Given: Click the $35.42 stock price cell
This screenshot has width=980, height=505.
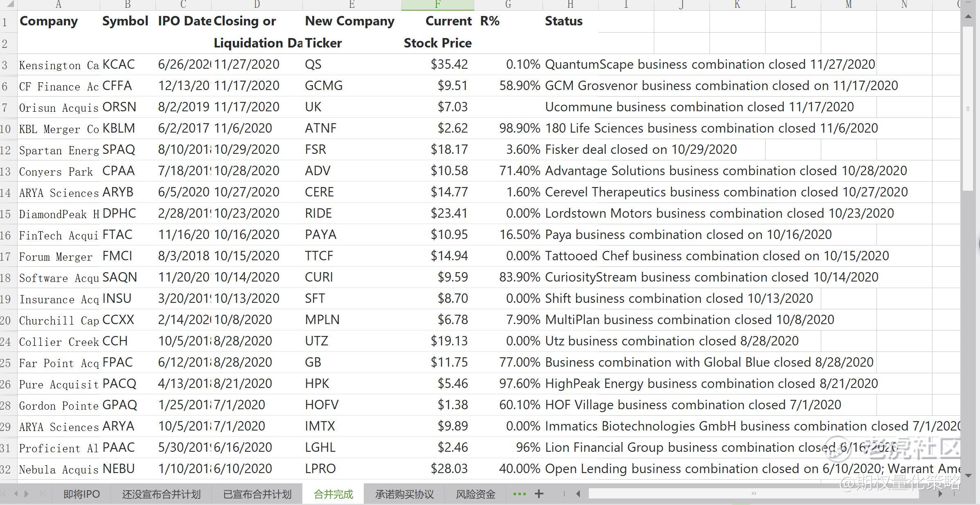Looking at the screenshot, I should (437, 64).
